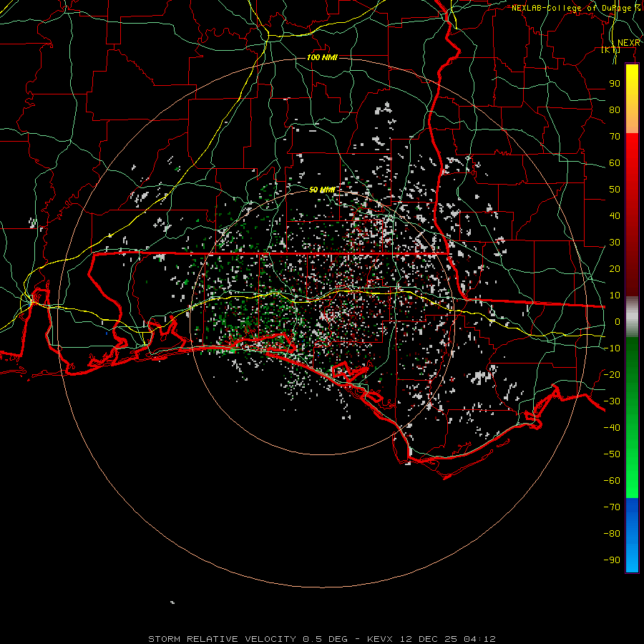
Task: Click the 30 value on velocity scale
Action: [615, 243]
